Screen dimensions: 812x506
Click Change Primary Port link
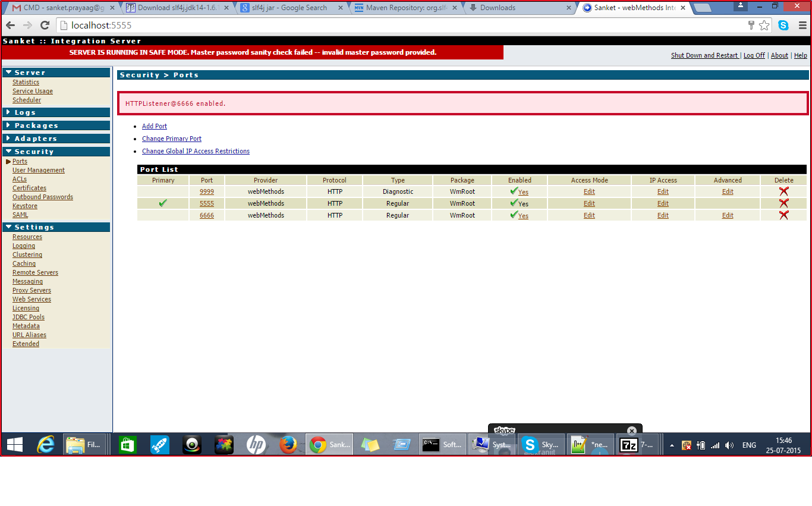click(172, 139)
